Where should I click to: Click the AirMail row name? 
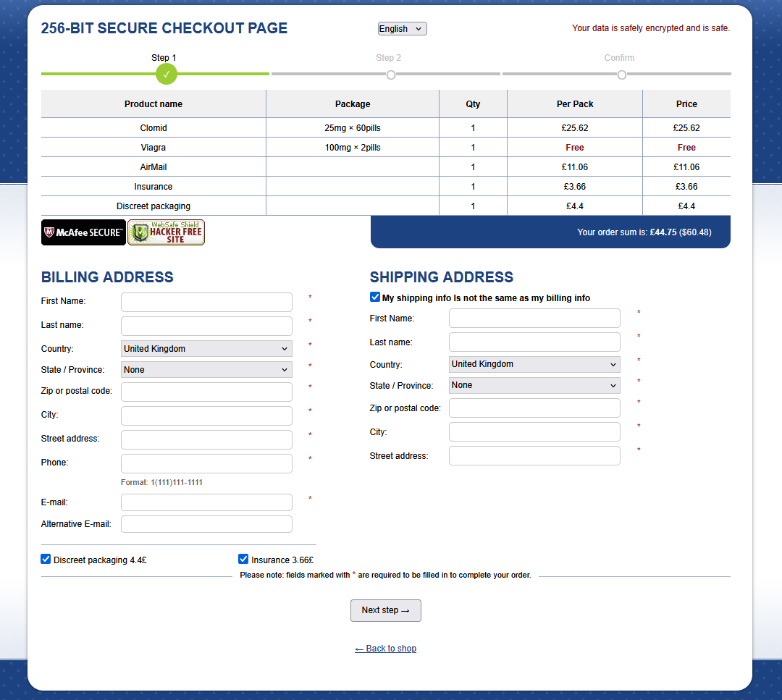tap(153, 167)
